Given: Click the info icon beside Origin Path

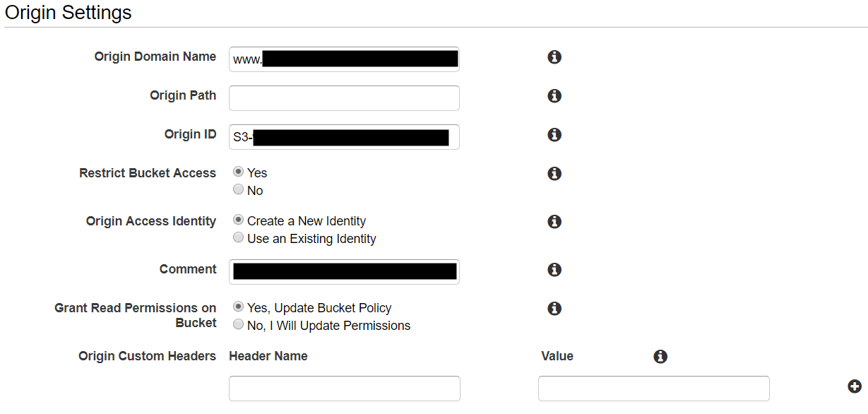Looking at the screenshot, I should 554,96.
